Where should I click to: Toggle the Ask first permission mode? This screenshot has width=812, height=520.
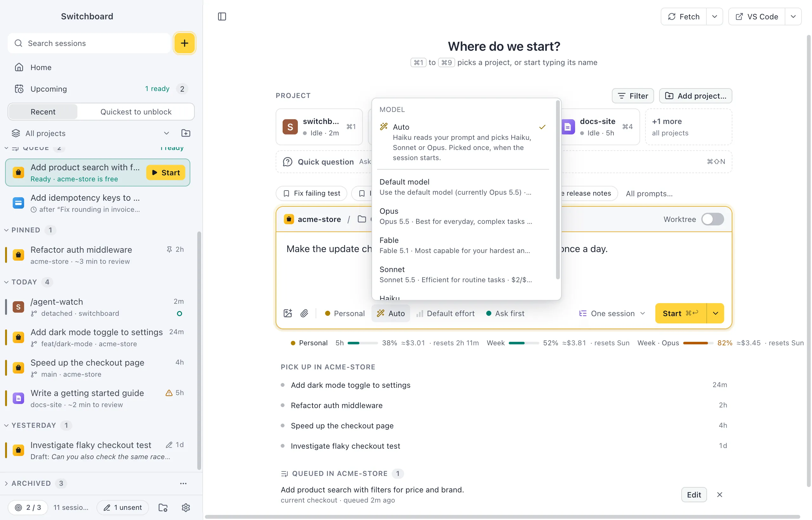click(505, 313)
